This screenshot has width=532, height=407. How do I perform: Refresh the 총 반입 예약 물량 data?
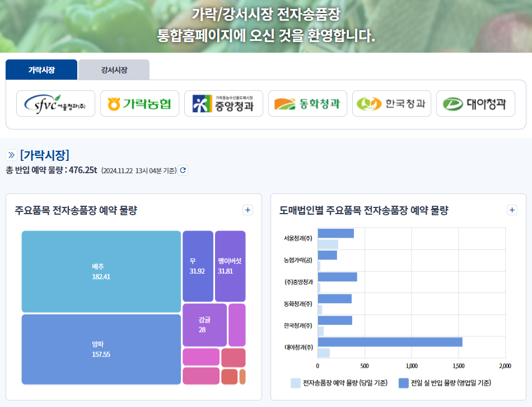(183, 170)
